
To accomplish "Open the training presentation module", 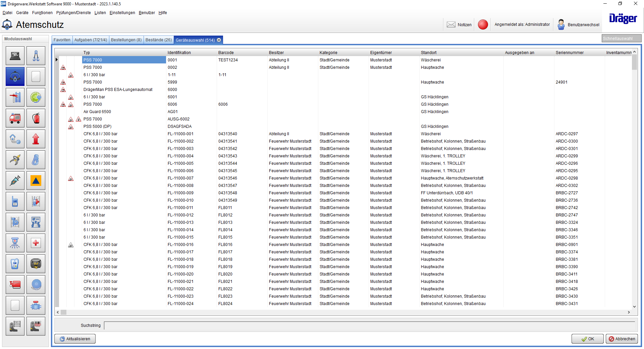I will click(x=36, y=222).
